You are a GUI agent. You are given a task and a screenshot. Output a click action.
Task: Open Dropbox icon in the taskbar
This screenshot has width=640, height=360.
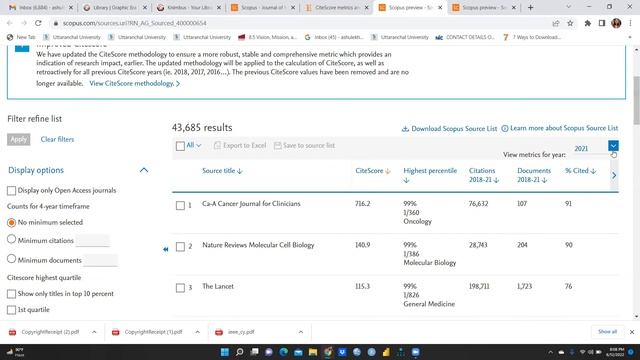(342, 352)
